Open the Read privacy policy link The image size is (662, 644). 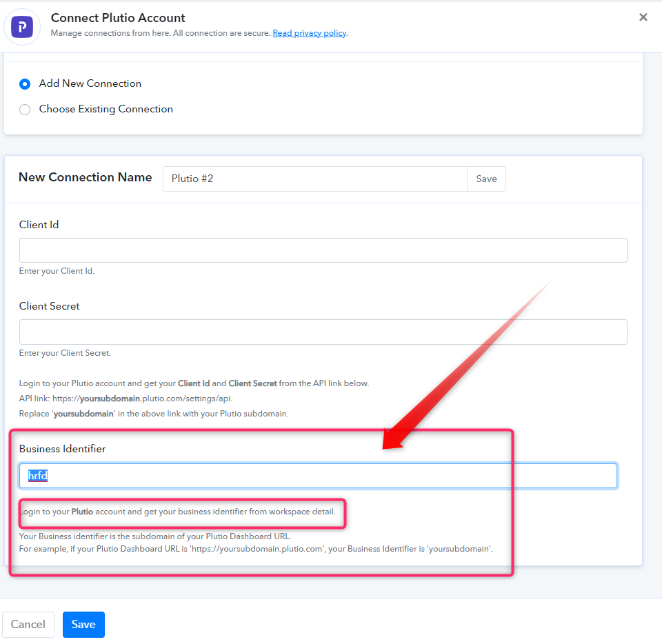(x=309, y=33)
